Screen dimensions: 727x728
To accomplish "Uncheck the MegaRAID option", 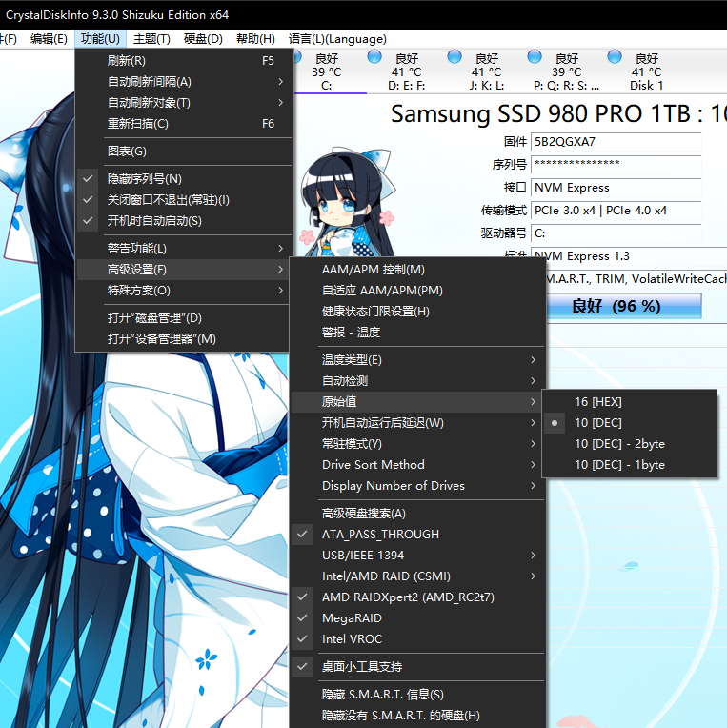I will click(352, 618).
